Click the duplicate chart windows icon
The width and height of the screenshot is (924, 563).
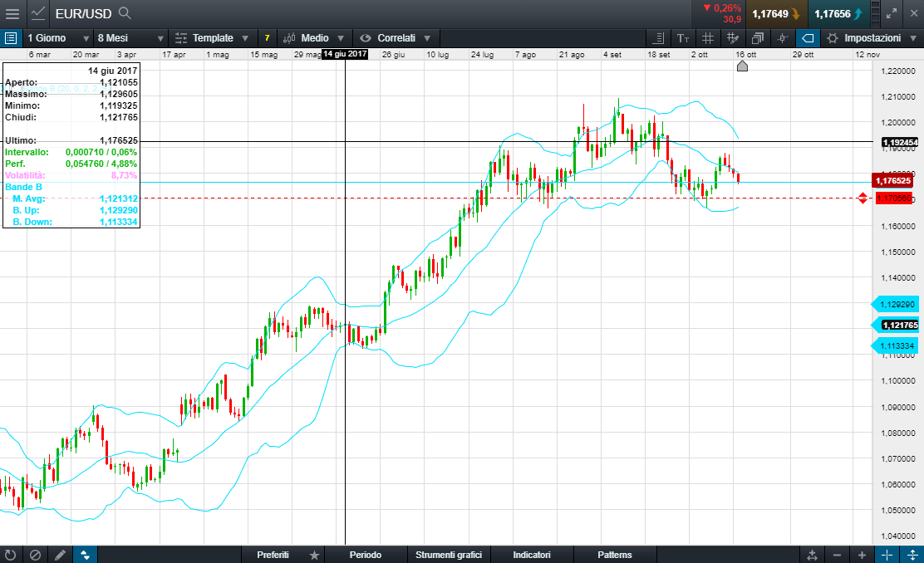(x=758, y=38)
